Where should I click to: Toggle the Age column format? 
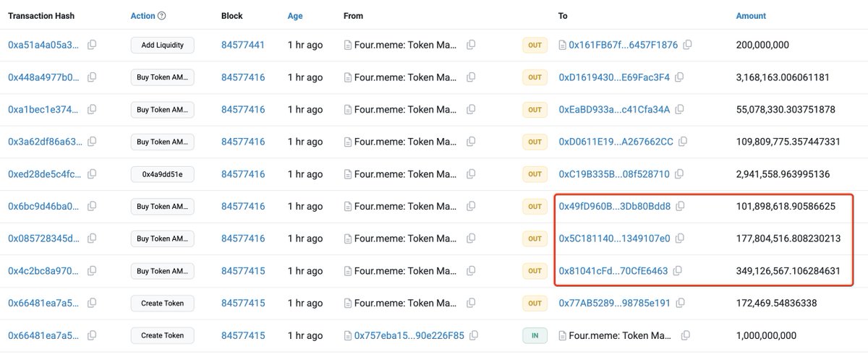(295, 16)
